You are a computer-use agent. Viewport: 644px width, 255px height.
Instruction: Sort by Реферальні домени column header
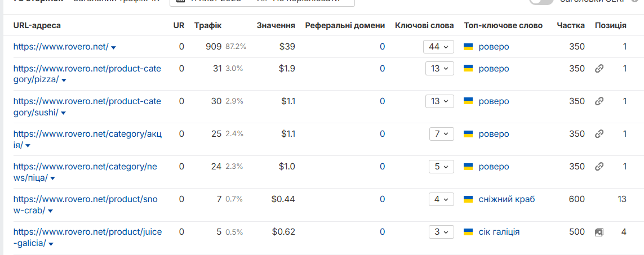click(x=345, y=25)
